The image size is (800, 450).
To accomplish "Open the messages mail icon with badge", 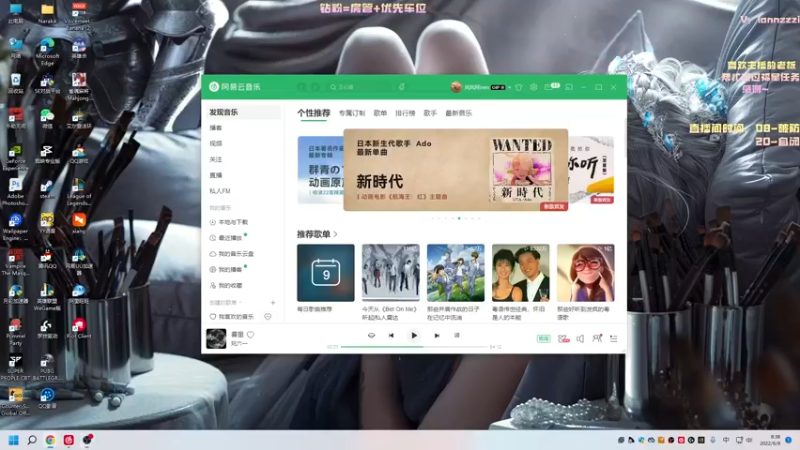I will 551,87.
